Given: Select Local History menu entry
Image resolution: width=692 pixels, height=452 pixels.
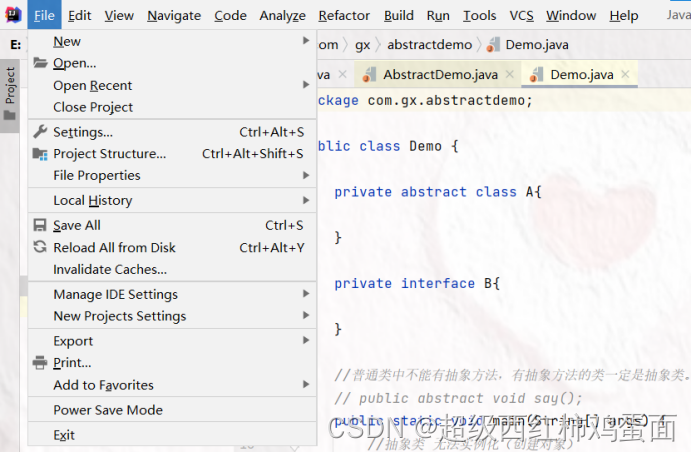Looking at the screenshot, I should 172,200.
